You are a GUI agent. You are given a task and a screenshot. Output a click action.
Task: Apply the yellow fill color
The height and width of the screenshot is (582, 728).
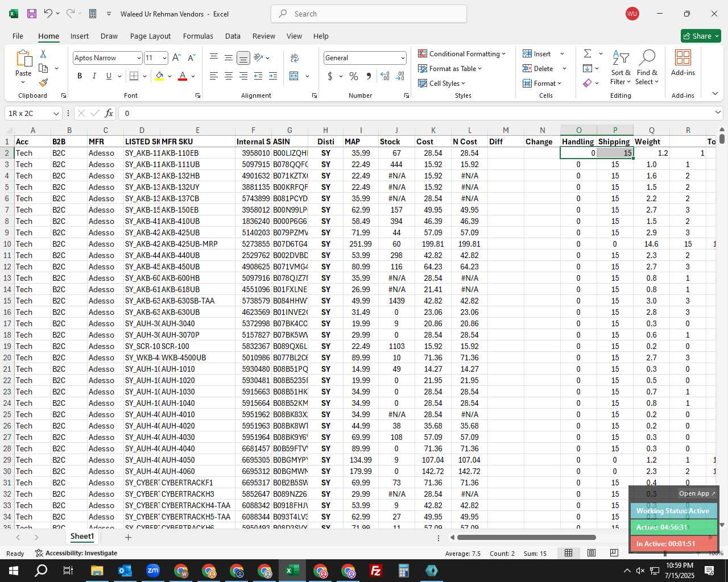coord(159,76)
